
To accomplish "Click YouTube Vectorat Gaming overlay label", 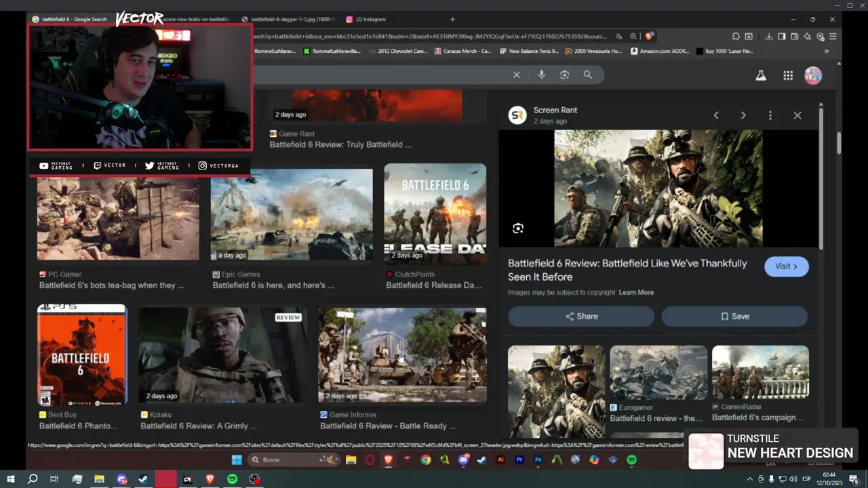I will pyautogui.click(x=56, y=165).
